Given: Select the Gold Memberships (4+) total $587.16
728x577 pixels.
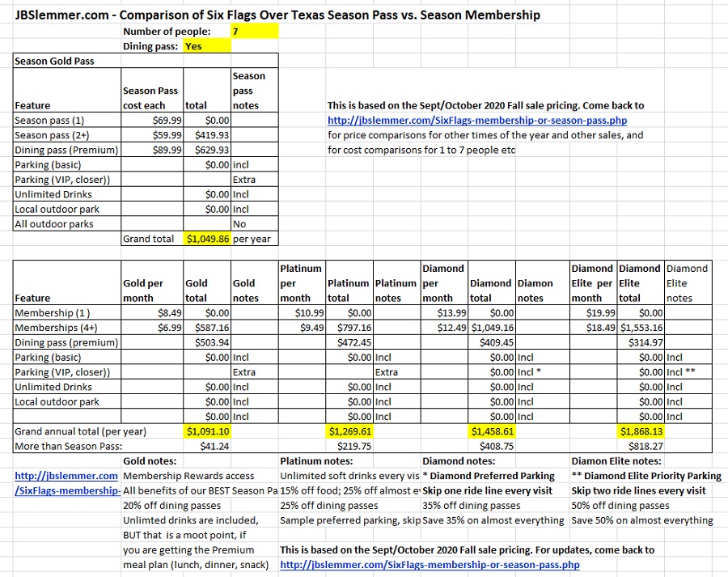Looking at the screenshot, I should (x=208, y=328).
